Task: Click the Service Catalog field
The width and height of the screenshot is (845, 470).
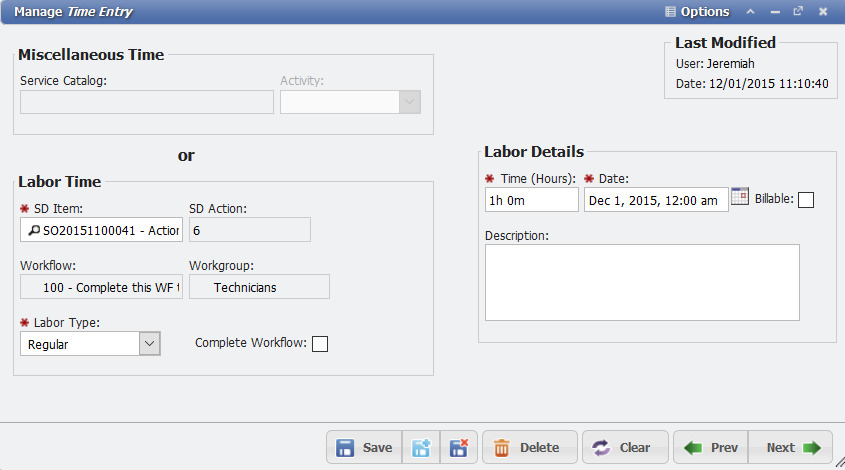Action: pos(146,102)
